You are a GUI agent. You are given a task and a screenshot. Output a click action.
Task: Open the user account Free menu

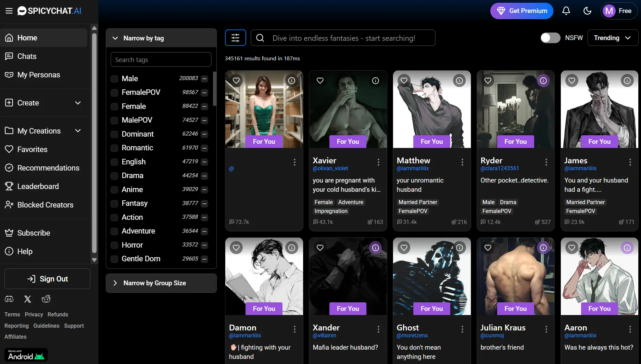click(618, 11)
